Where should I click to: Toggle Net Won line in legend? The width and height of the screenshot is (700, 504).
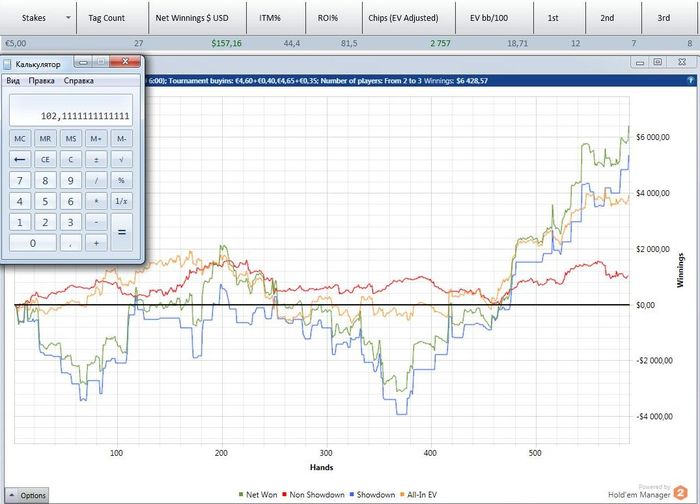point(258,495)
